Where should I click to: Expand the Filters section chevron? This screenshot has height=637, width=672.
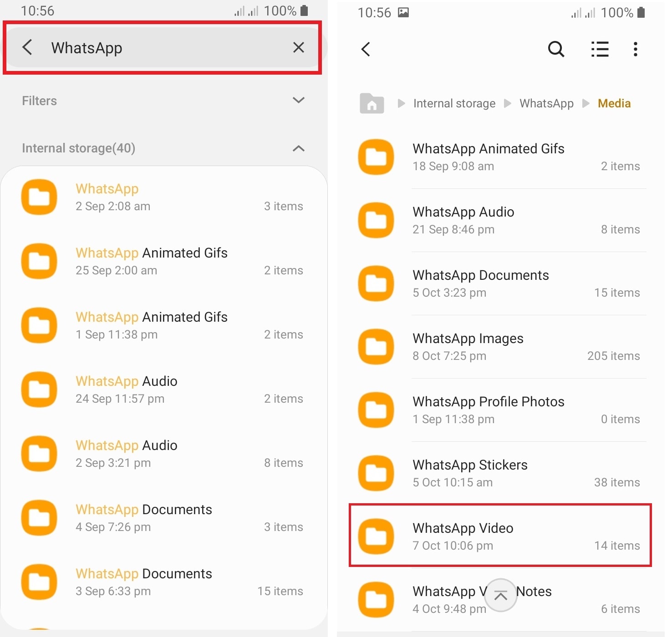tap(299, 101)
